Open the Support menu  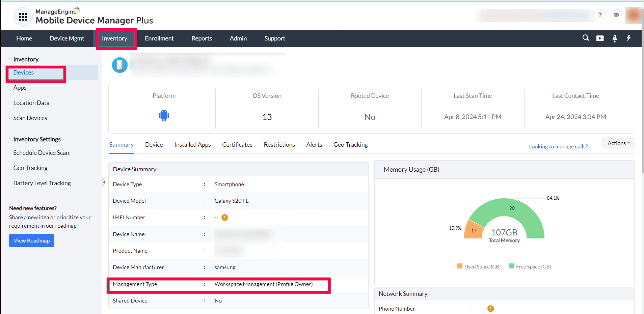pyautogui.click(x=275, y=38)
